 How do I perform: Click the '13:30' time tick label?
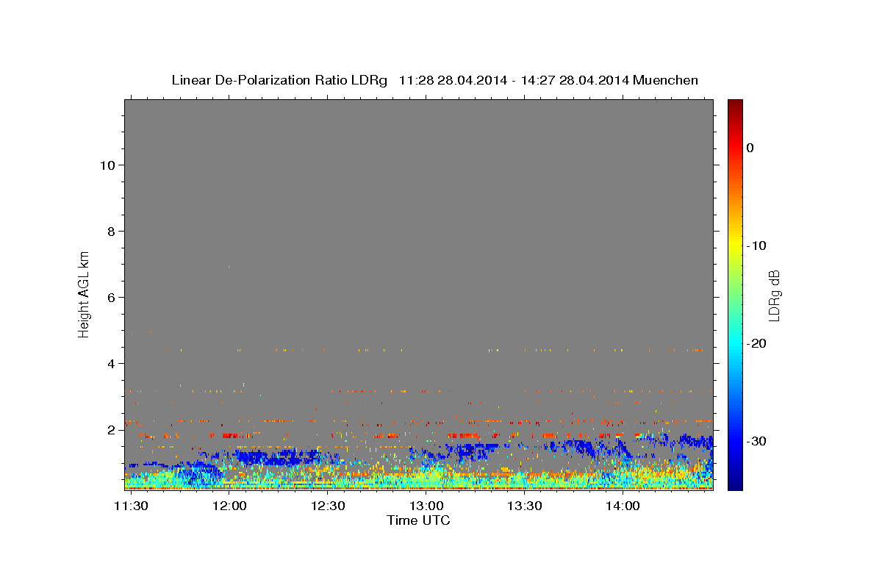524,506
